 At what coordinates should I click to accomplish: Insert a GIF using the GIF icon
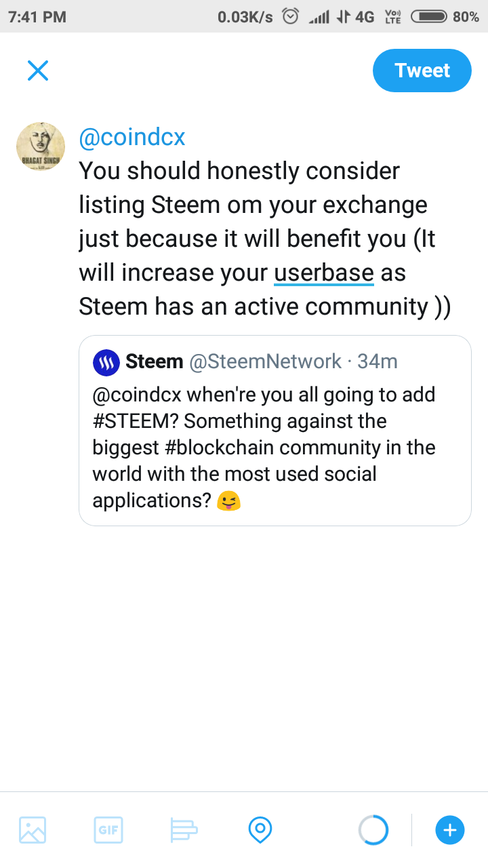click(108, 830)
